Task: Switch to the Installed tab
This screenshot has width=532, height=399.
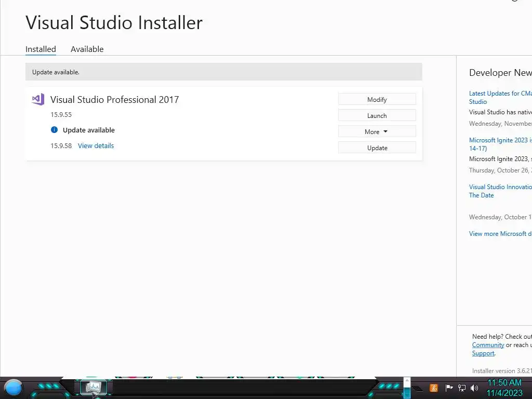Action: tap(41, 49)
